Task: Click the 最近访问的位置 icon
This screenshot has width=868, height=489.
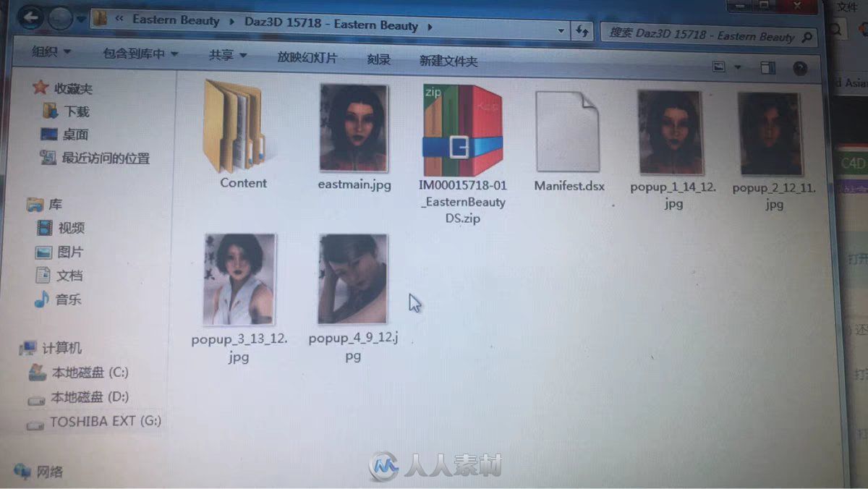Action: coord(48,157)
